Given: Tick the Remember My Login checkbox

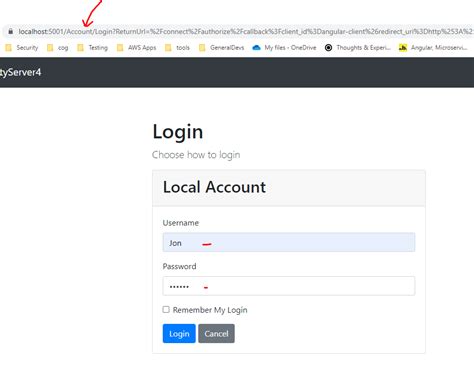Looking at the screenshot, I should [x=166, y=310].
